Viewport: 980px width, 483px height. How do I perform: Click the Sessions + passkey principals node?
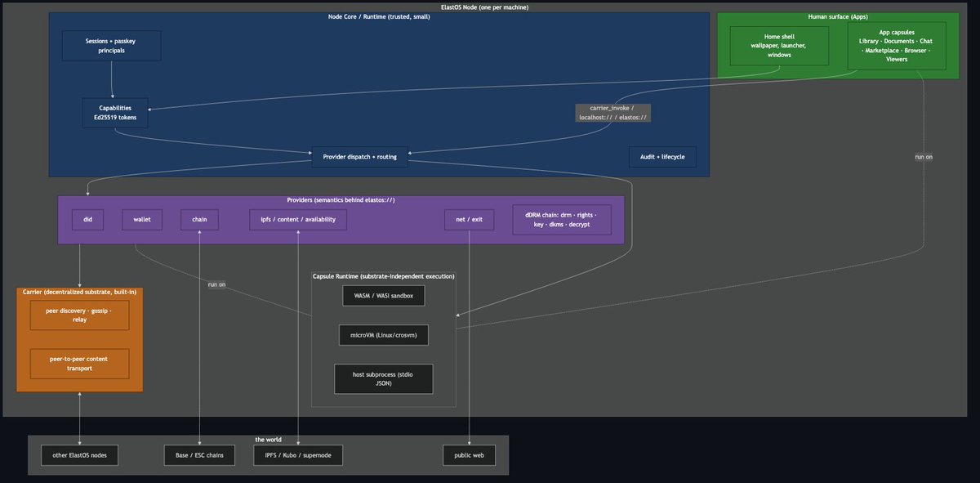(x=111, y=46)
